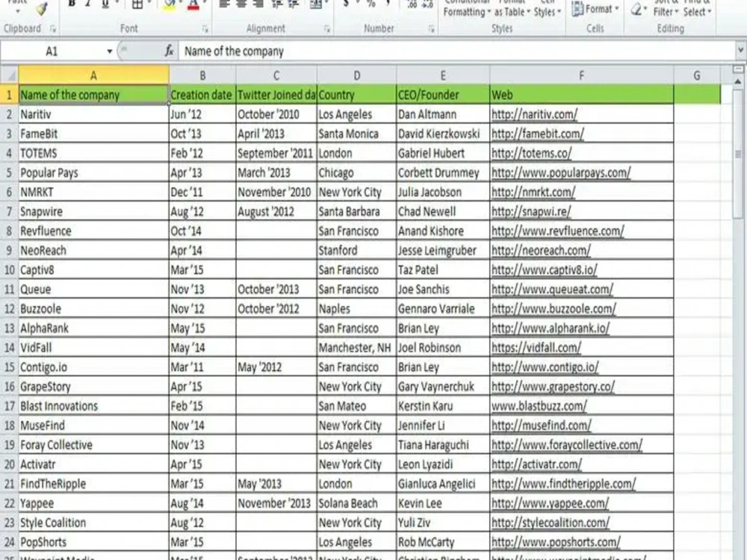
Task: Open the https://vidfall.com/ link
Action: coord(536,348)
